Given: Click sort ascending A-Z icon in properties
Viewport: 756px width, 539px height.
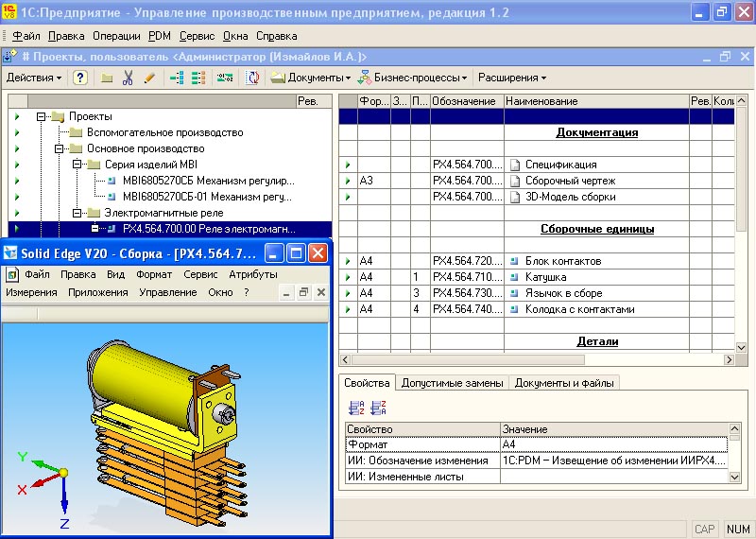Looking at the screenshot, I should click(357, 408).
